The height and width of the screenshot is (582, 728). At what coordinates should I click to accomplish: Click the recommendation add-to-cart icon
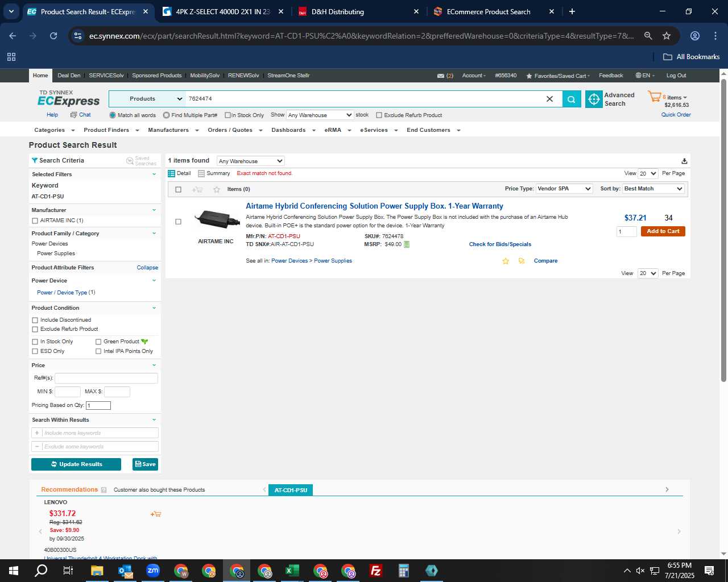point(155,514)
